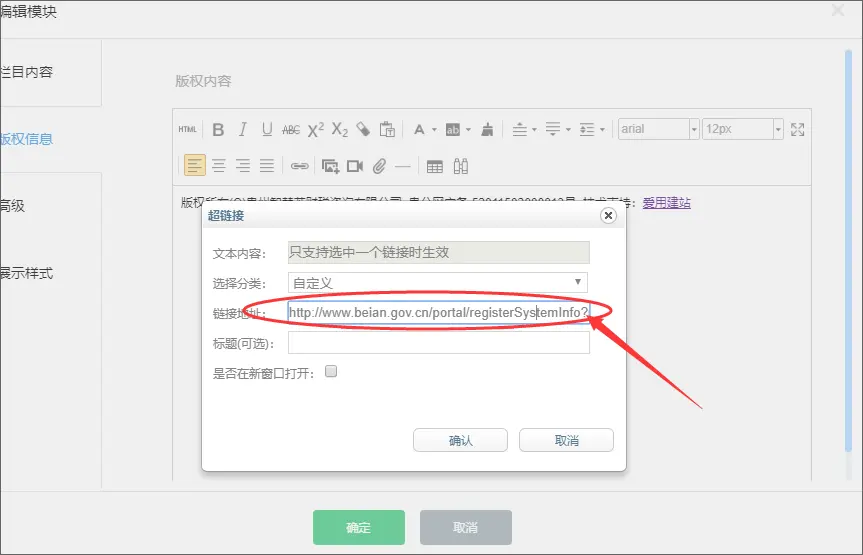Click into the 标题(可选) input field
Viewport: 863px width, 555px height.
(x=438, y=343)
